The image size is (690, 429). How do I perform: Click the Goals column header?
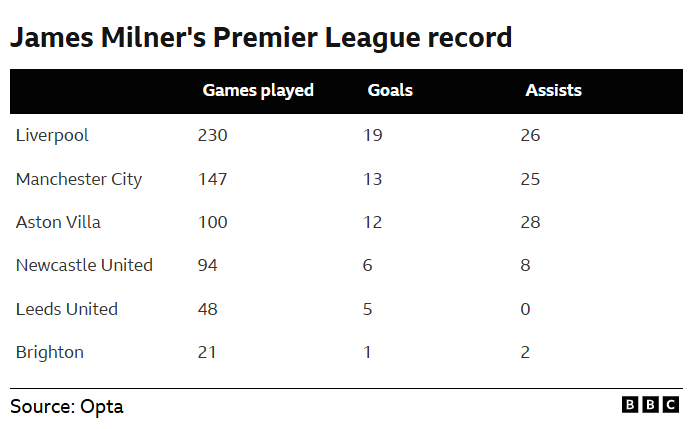click(x=390, y=90)
